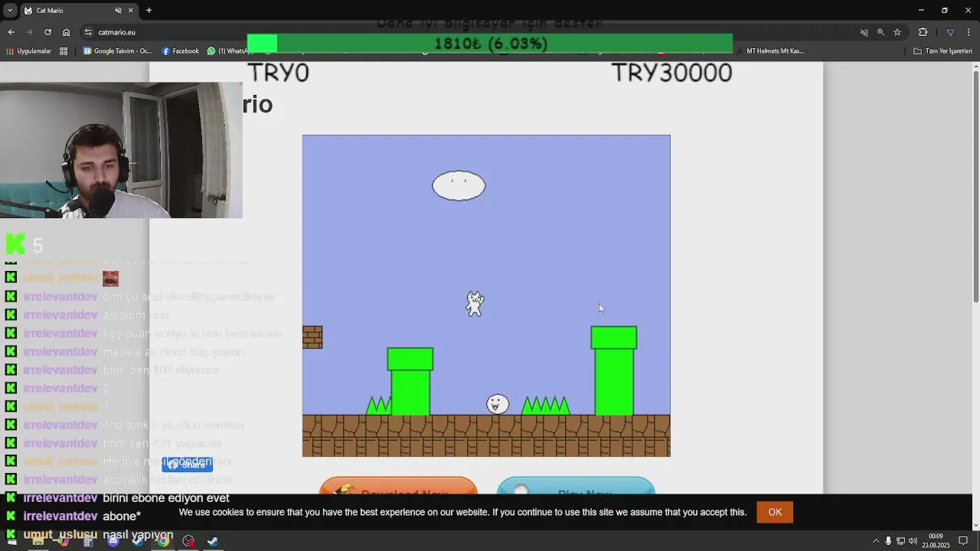Click username umut_uslusu in the last chat row
Viewport: 980px width, 551px height.
[60, 535]
